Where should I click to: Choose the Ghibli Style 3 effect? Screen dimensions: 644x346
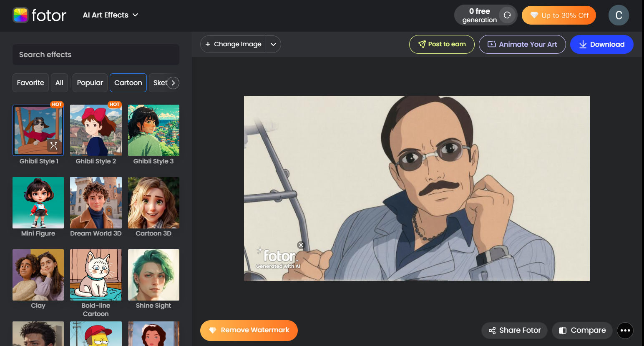click(x=153, y=130)
